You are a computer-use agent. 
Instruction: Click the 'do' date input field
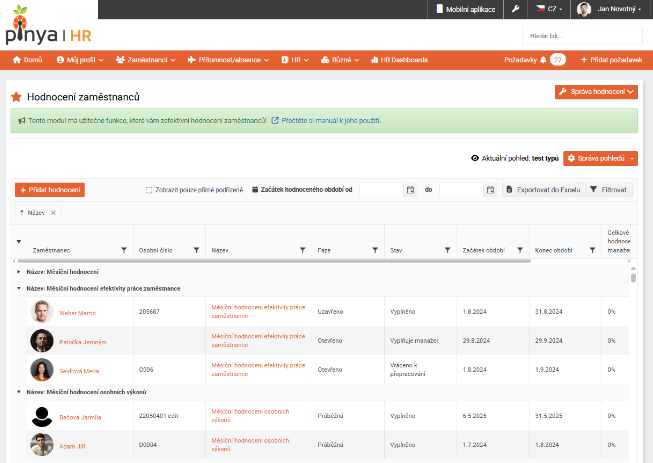tap(461, 190)
